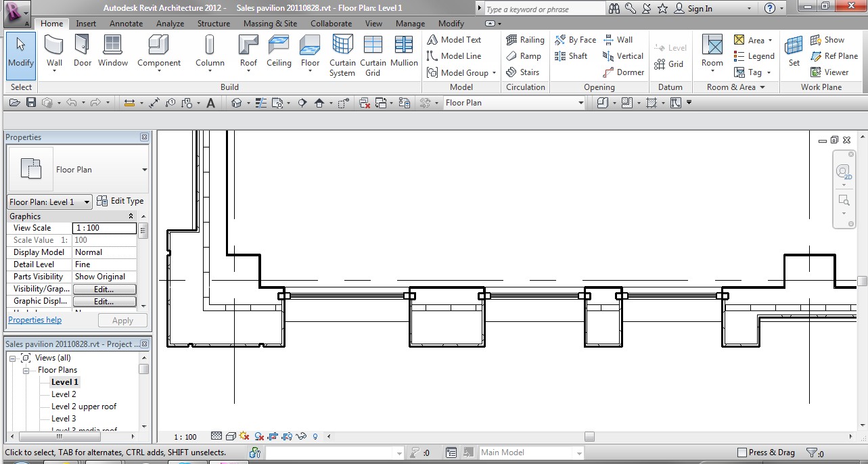Viewport: 868px width, 464px height.
Task: Open Level 2 upper roof view
Action: [x=84, y=407]
